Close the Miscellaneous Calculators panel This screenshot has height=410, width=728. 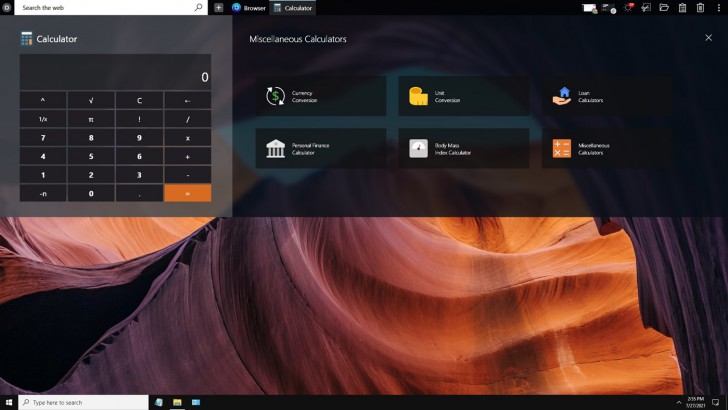point(708,38)
